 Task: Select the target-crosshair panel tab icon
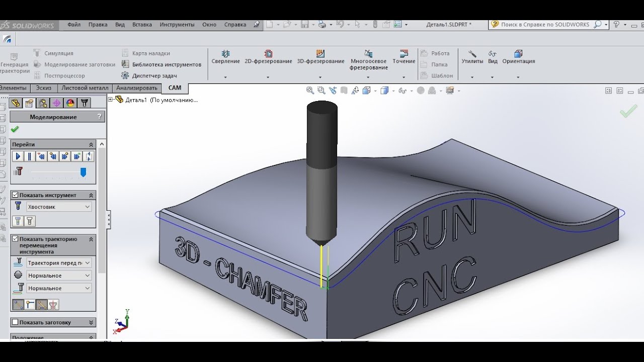tap(57, 103)
